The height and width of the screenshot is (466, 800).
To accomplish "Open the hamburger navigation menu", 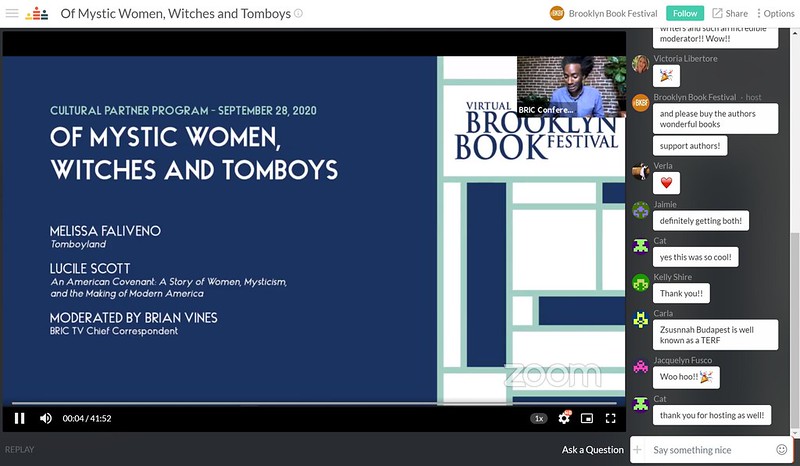I will pyautogui.click(x=12, y=13).
